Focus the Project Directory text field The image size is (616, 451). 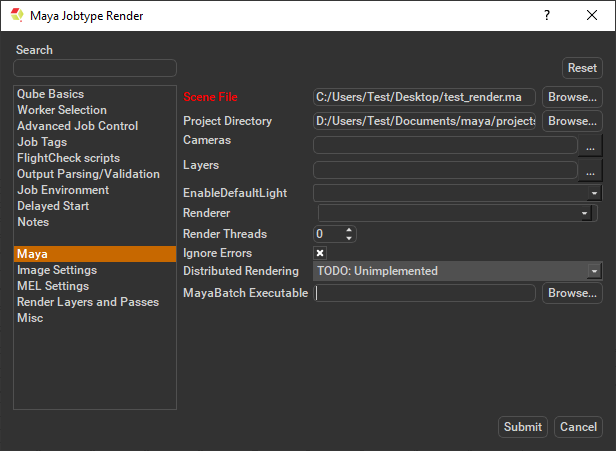(425, 121)
